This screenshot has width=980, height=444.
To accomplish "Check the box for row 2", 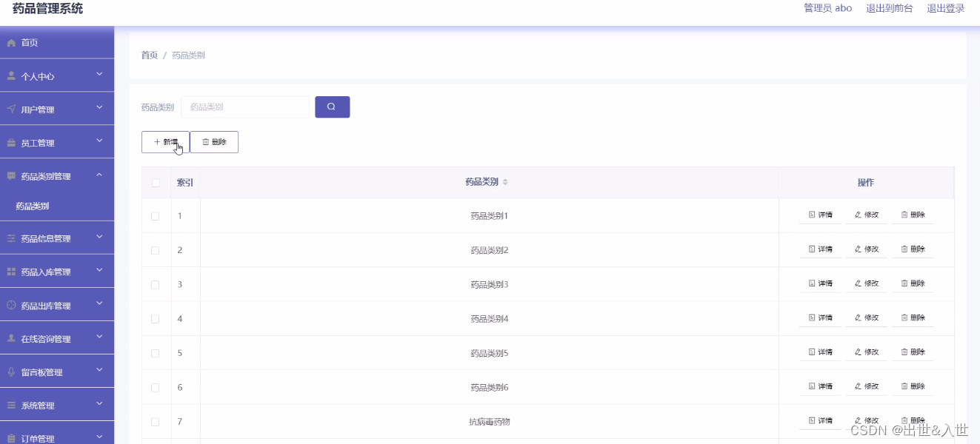I will tap(155, 250).
